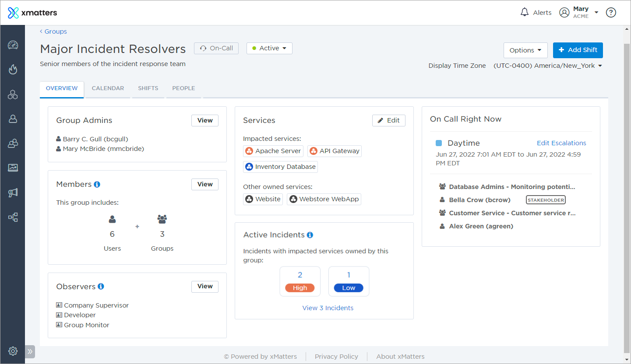This screenshot has width=631, height=364.
Task: Click the user avatar icon beside Mary
Action: tap(564, 13)
